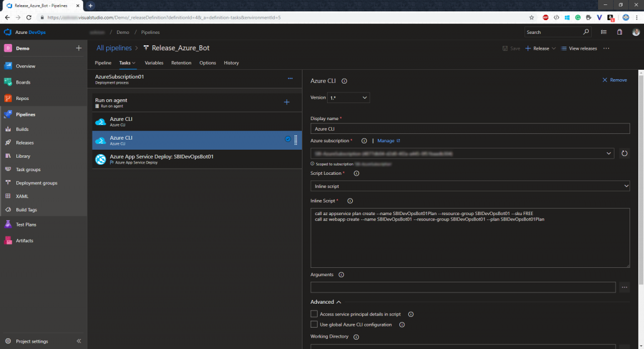Click the search magnifier icon
The width and height of the screenshot is (644, 349).
(x=586, y=32)
